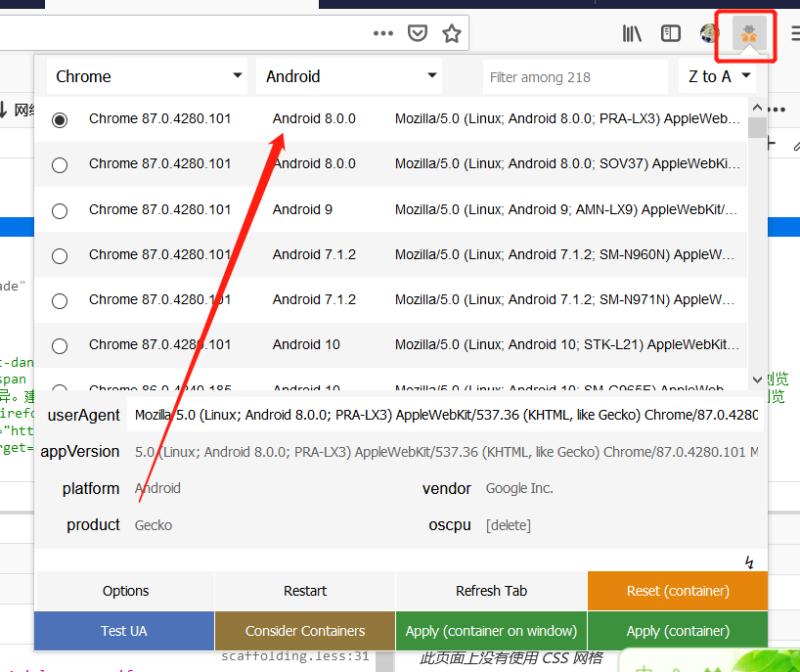Select radio for Android 10 STK-L21 row
The height and width of the screenshot is (672, 800).
click(60, 345)
